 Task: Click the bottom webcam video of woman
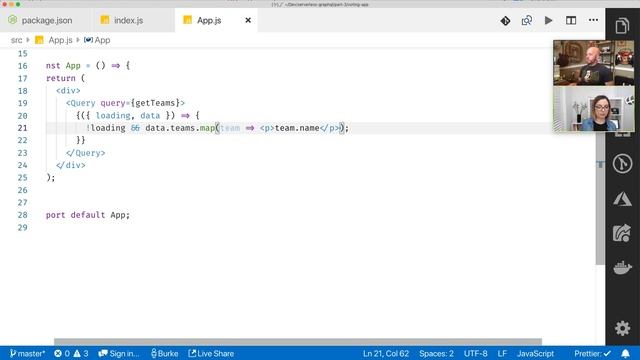(593, 109)
